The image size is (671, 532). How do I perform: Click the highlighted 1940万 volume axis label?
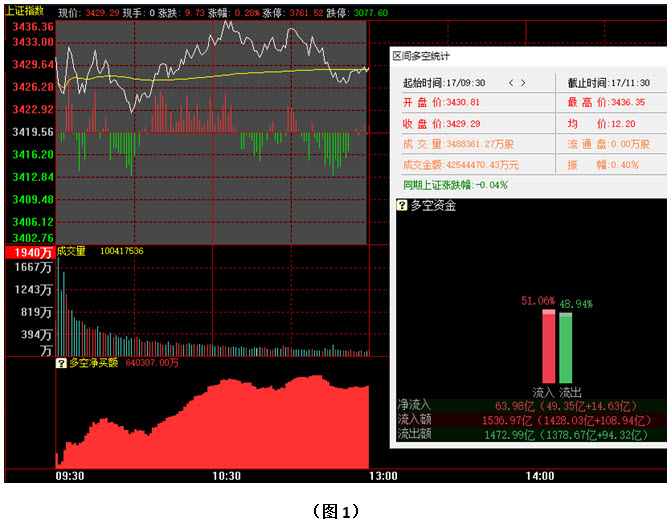tap(30, 253)
